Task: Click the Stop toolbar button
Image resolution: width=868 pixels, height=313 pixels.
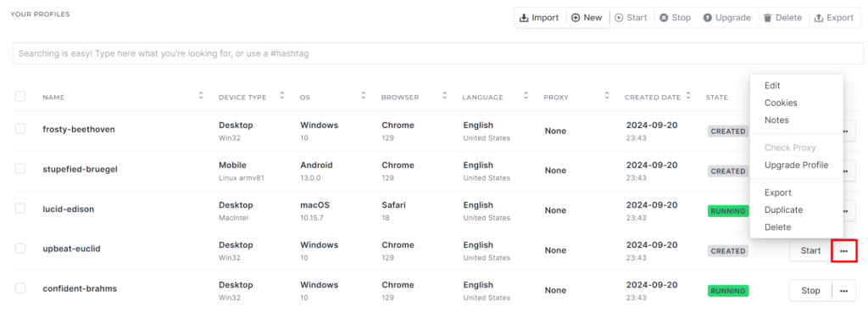Action: pyautogui.click(x=675, y=18)
